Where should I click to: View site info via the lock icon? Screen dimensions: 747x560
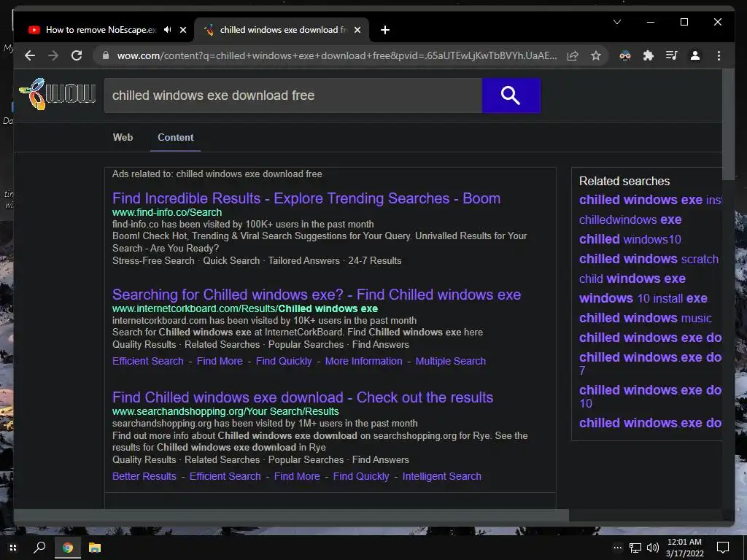tap(106, 55)
